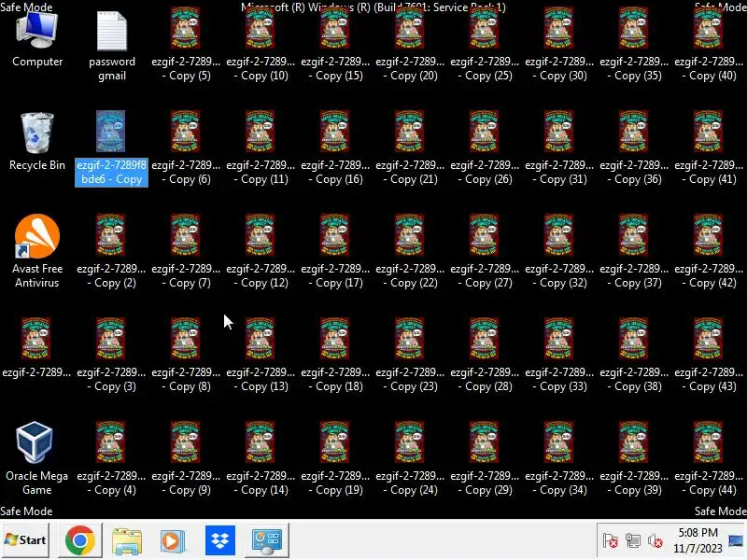
Task: Open the Start menu
Action: click(25, 540)
